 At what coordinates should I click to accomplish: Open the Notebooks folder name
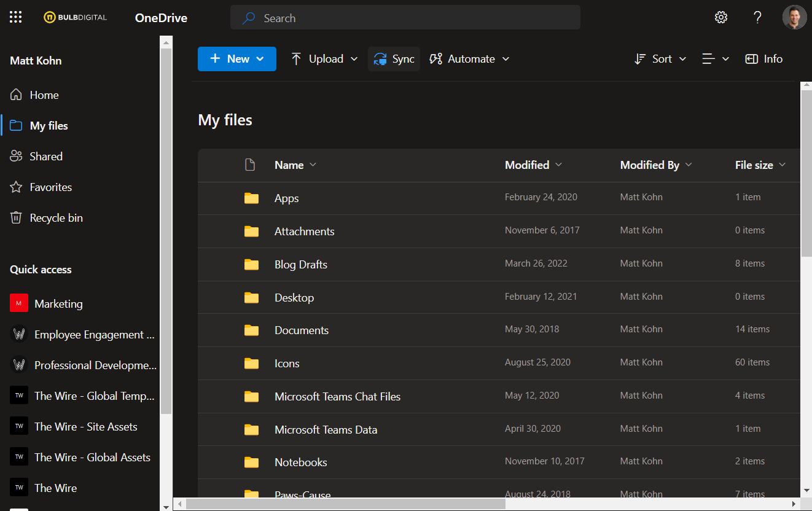pyautogui.click(x=301, y=462)
